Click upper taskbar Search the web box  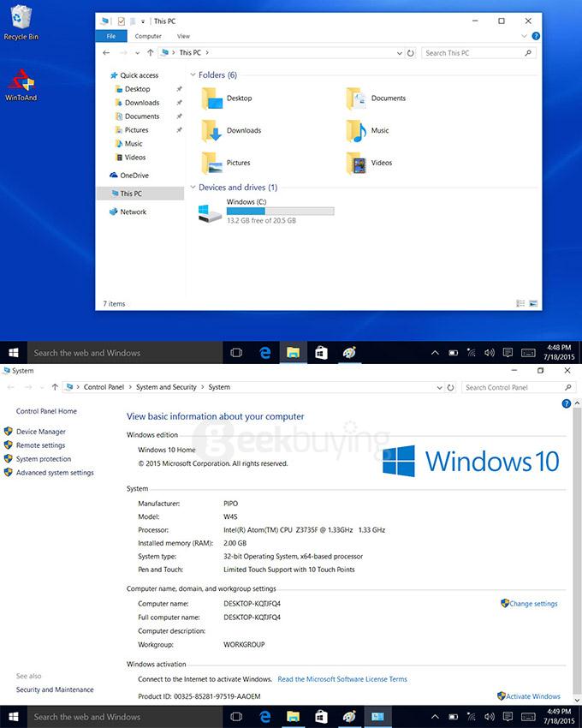click(x=125, y=353)
